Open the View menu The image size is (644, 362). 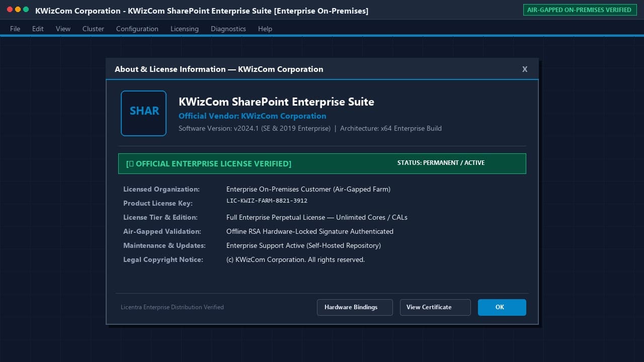tap(63, 29)
